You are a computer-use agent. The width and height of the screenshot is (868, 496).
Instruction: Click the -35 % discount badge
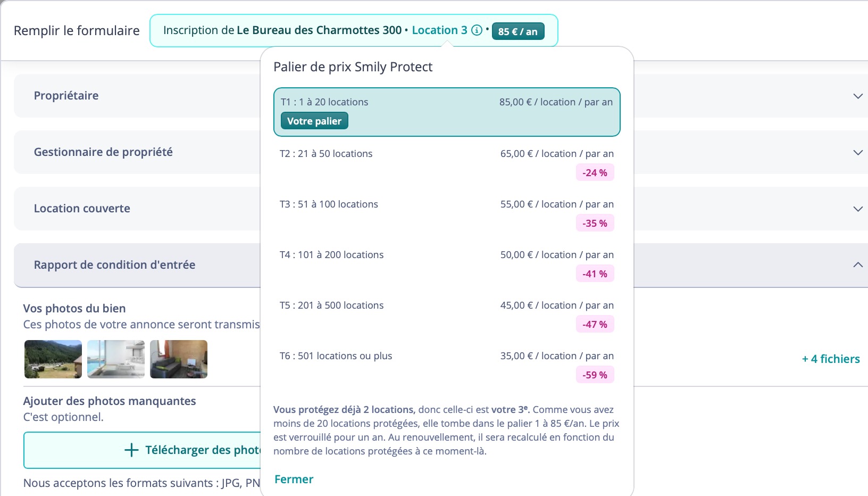tap(595, 224)
